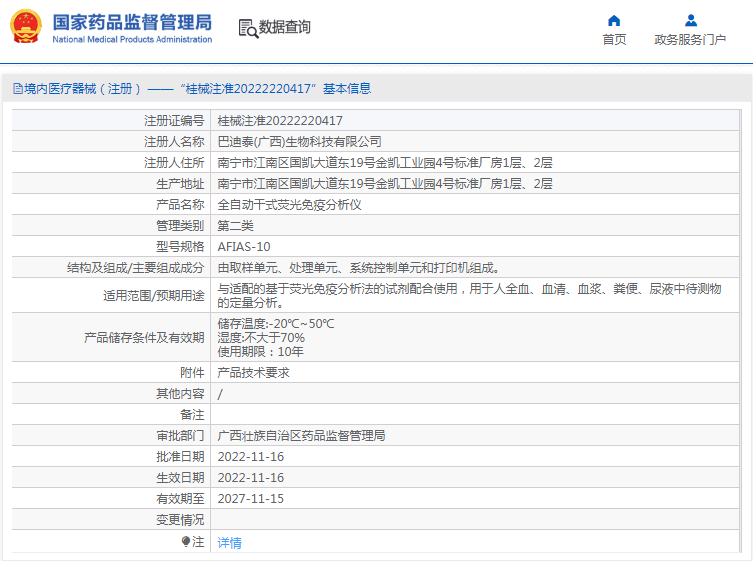Select 其他内容 slash value
The height and width of the screenshot is (561, 753).
pyautogui.click(x=220, y=394)
